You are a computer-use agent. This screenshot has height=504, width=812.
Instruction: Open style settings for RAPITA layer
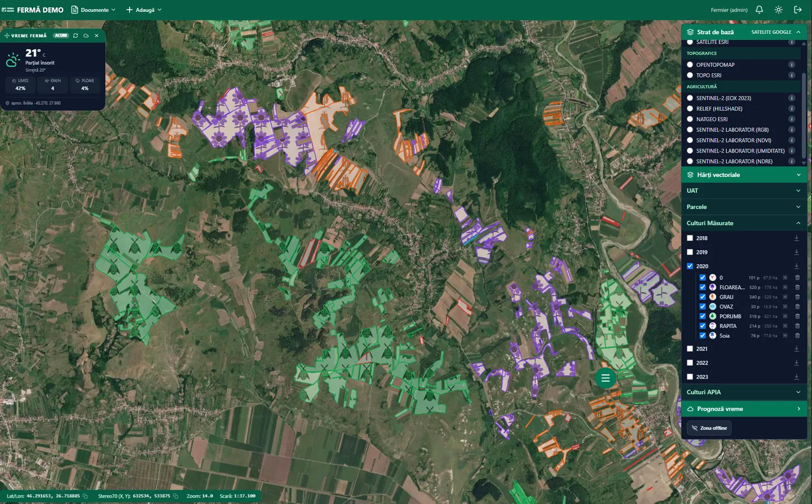tap(785, 326)
